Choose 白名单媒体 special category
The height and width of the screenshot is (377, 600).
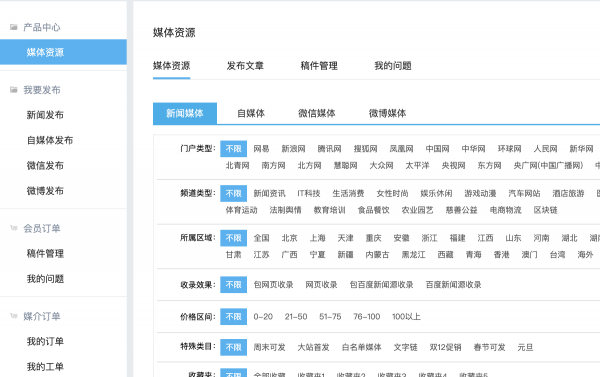361,348
